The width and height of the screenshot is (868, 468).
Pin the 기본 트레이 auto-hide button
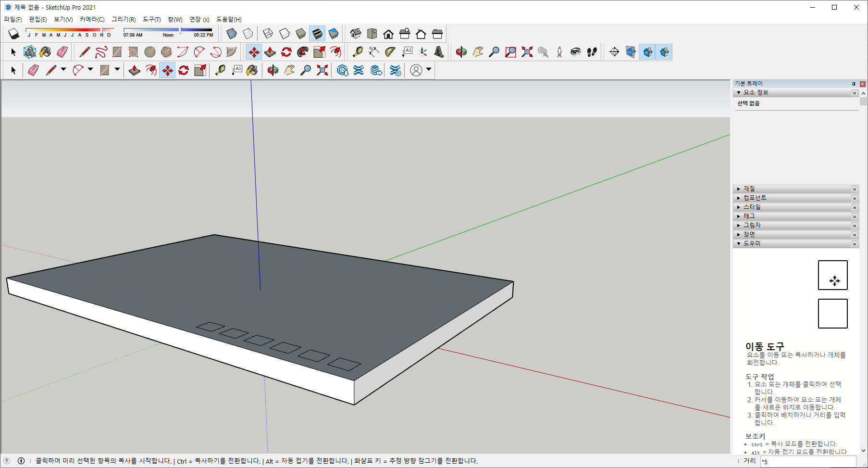pyautogui.click(x=854, y=84)
